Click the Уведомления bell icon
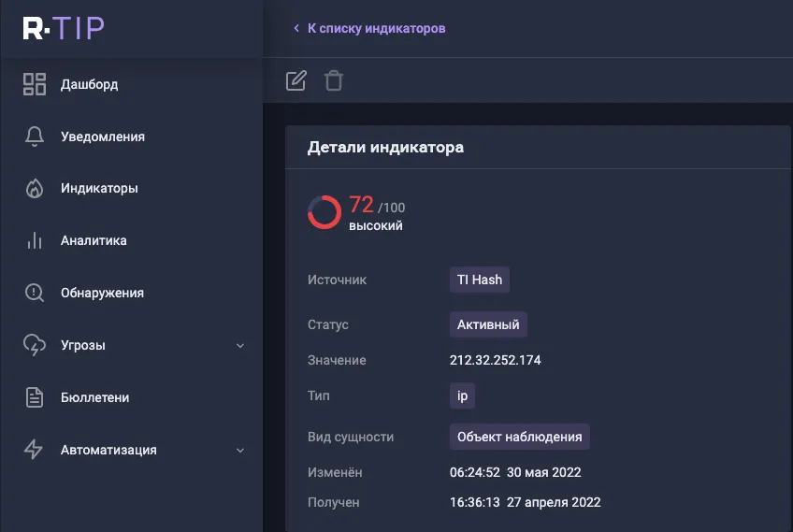The image size is (793, 532). tap(35, 137)
